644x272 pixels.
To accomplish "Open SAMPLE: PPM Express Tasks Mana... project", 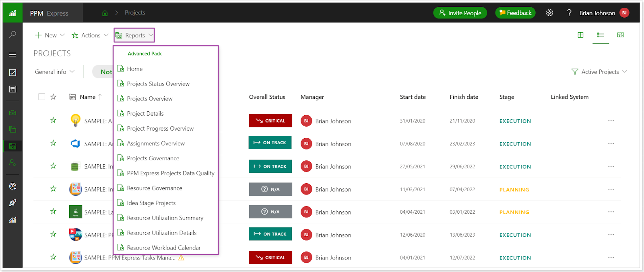I will click(x=130, y=258).
